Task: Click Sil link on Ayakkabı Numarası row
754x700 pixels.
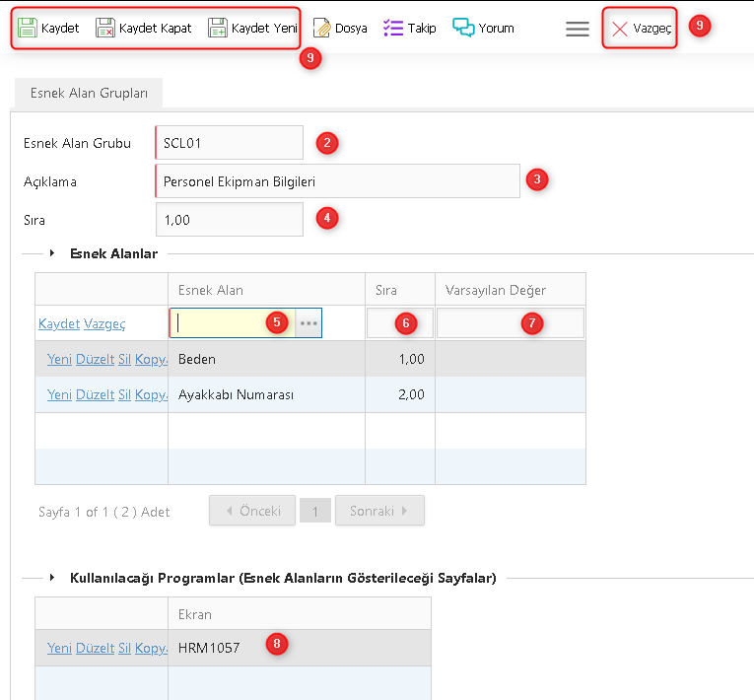Action: [x=124, y=394]
